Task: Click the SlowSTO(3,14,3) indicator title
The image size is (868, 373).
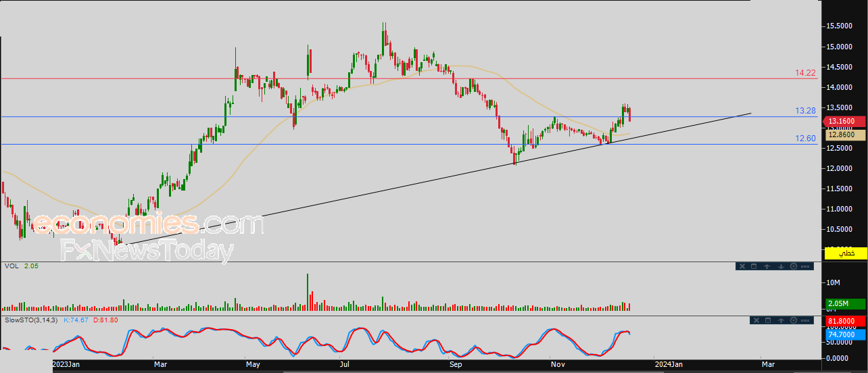Action: (x=32, y=320)
